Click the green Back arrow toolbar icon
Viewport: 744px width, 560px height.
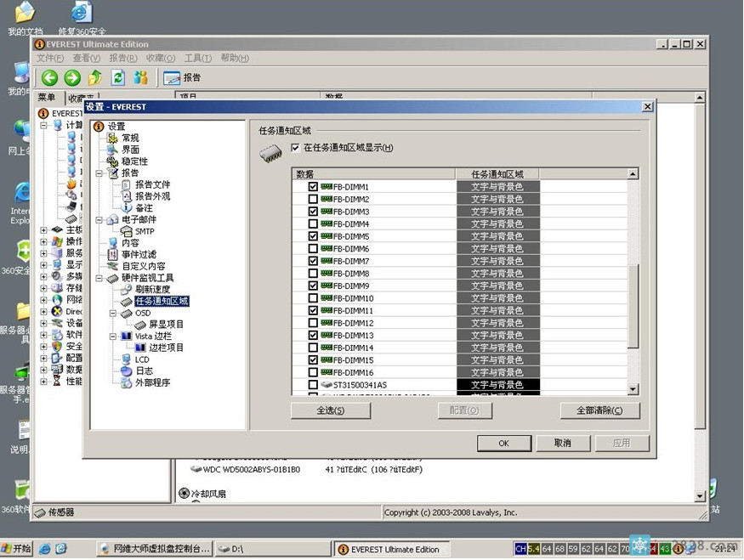click(x=50, y=78)
